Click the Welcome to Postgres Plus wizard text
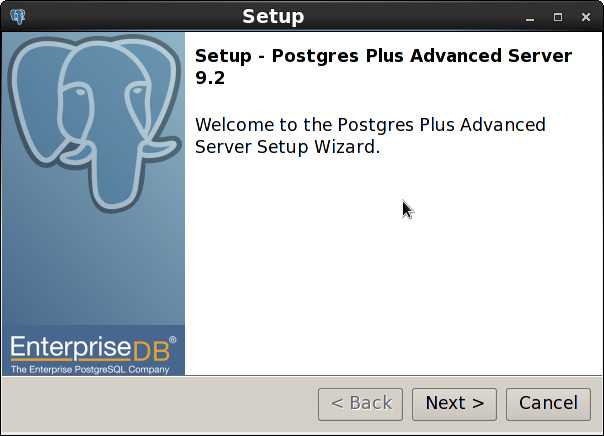 coord(370,136)
